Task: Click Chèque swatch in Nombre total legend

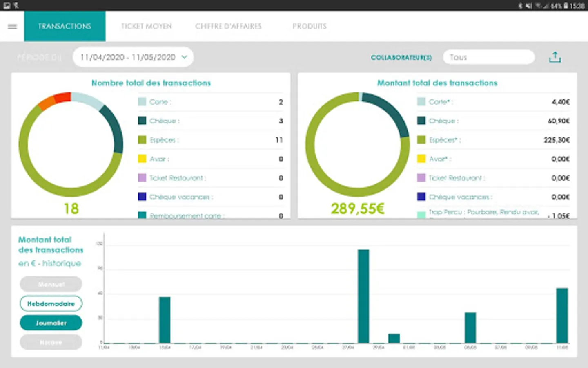Action: click(x=142, y=121)
